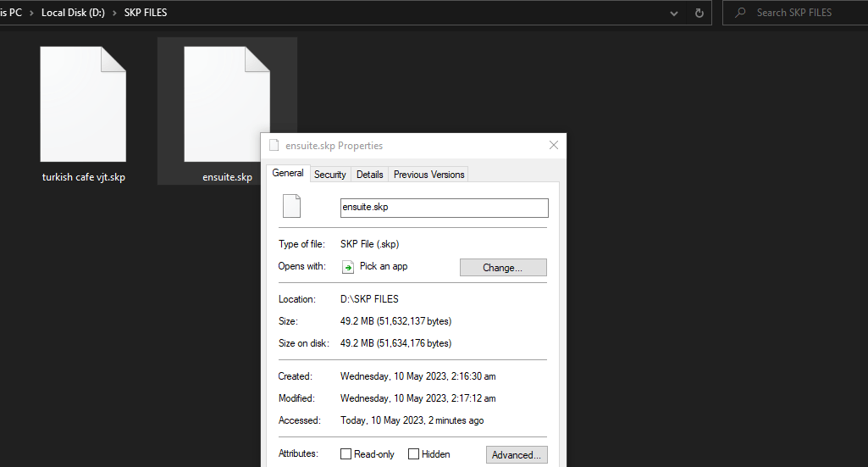Image resolution: width=868 pixels, height=467 pixels.
Task: Expand the chevron after Local Disk (D:)
Action: 114,13
